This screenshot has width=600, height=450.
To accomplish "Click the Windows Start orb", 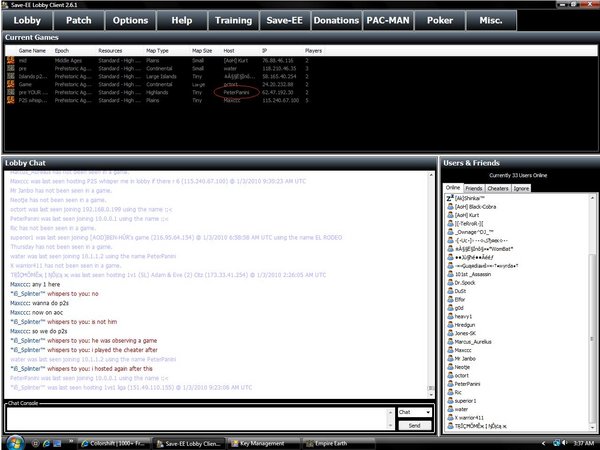I will (x=16, y=441).
